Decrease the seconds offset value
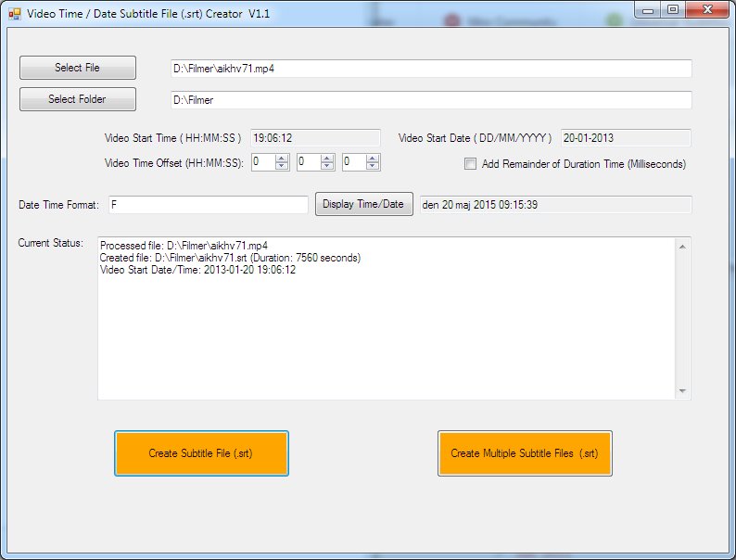 pos(373,166)
